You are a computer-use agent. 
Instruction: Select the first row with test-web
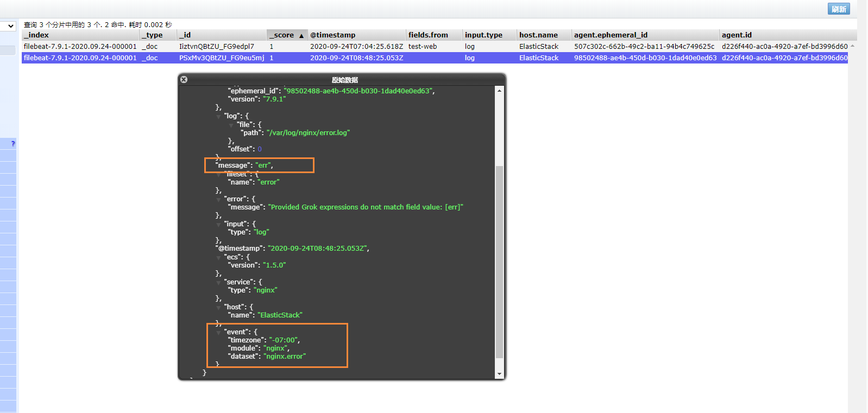pos(422,47)
